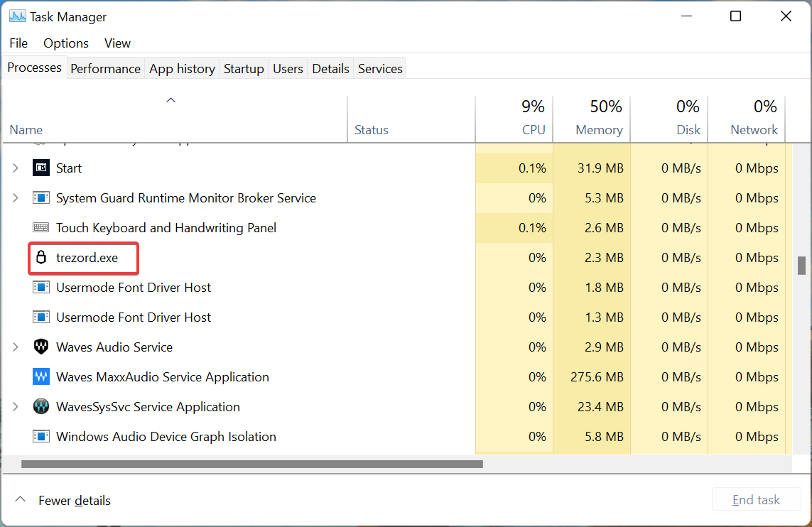The width and height of the screenshot is (812, 527).
Task: Open the File menu
Action: (18, 43)
